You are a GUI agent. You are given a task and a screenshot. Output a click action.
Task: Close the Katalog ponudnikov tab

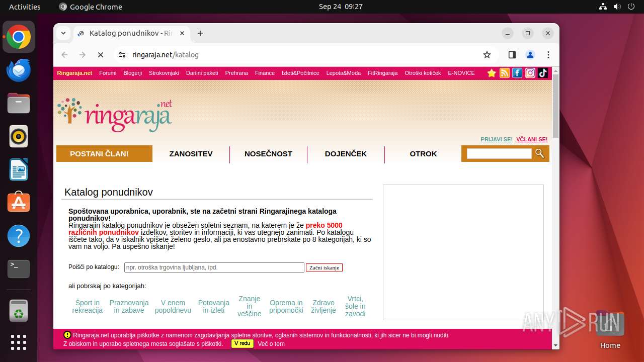[182, 33]
